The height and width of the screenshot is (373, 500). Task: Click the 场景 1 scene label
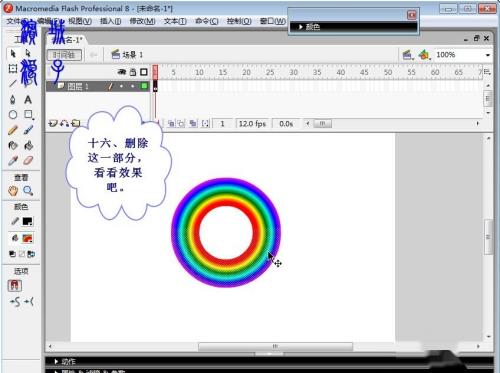132,55
